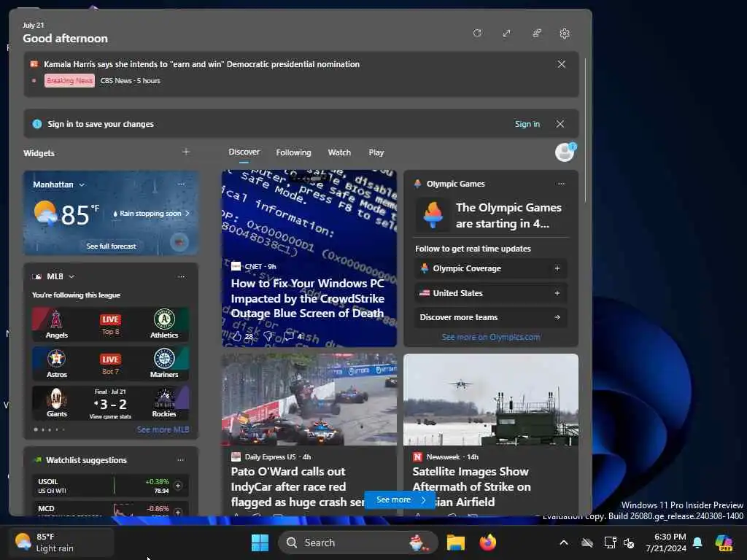Open widgets settings gear
Viewport: 747px width, 560px height.
tap(565, 34)
